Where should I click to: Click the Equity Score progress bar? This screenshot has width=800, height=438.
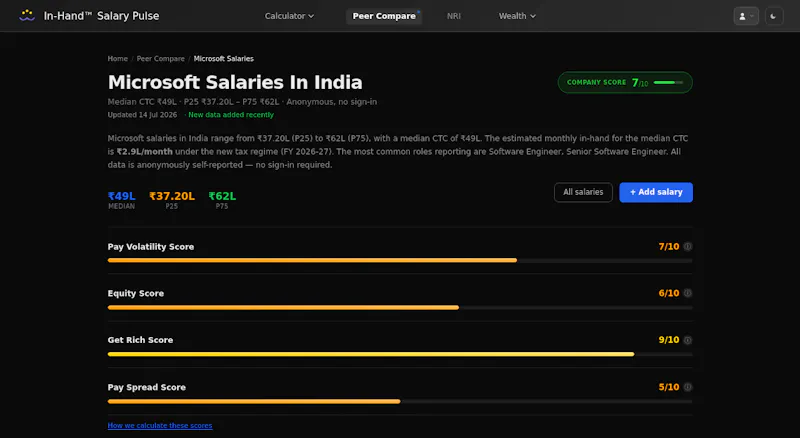(400, 307)
